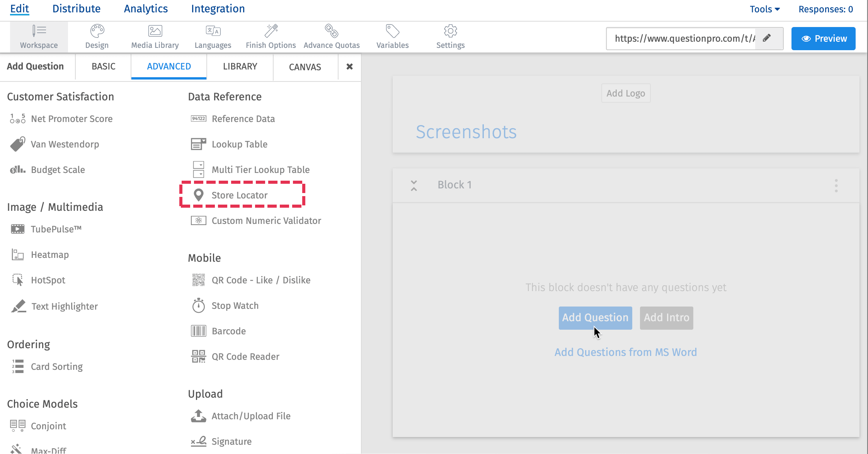
Task: Click Add Questions from MS Word link
Action: pyautogui.click(x=625, y=352)
